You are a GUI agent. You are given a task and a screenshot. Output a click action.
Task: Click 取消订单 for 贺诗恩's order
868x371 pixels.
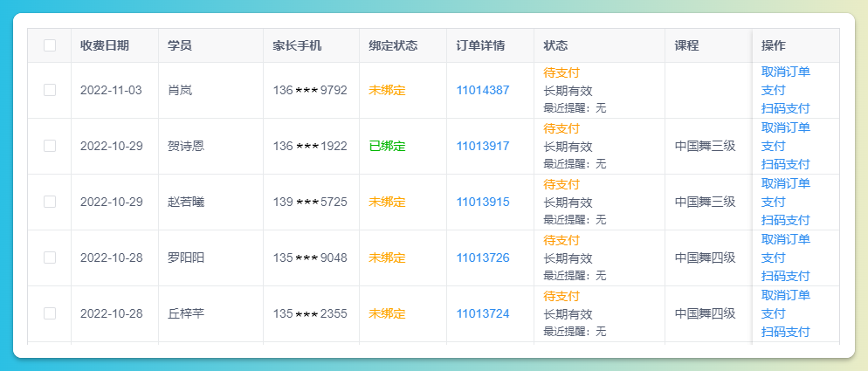tap(786, 128)
